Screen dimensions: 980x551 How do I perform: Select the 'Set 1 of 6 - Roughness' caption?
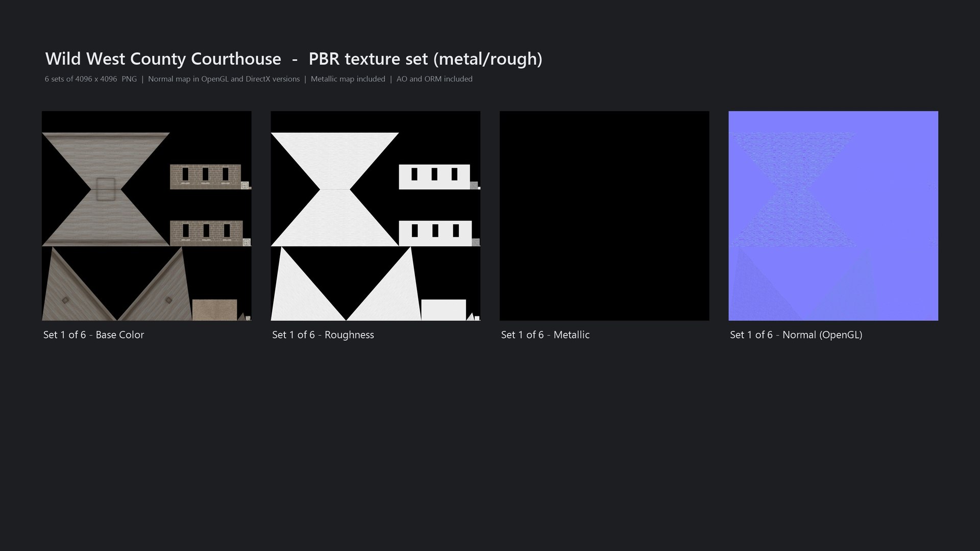[x=323, y=335]
